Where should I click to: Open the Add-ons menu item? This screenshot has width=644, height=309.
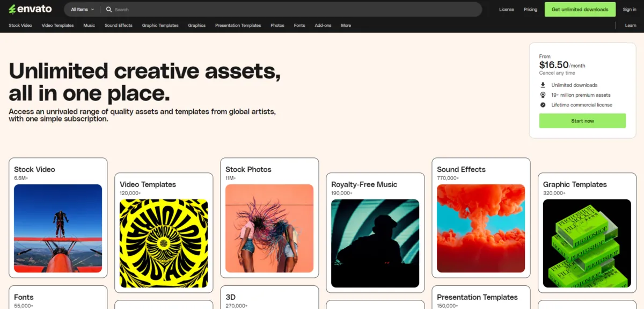point(323,25)
